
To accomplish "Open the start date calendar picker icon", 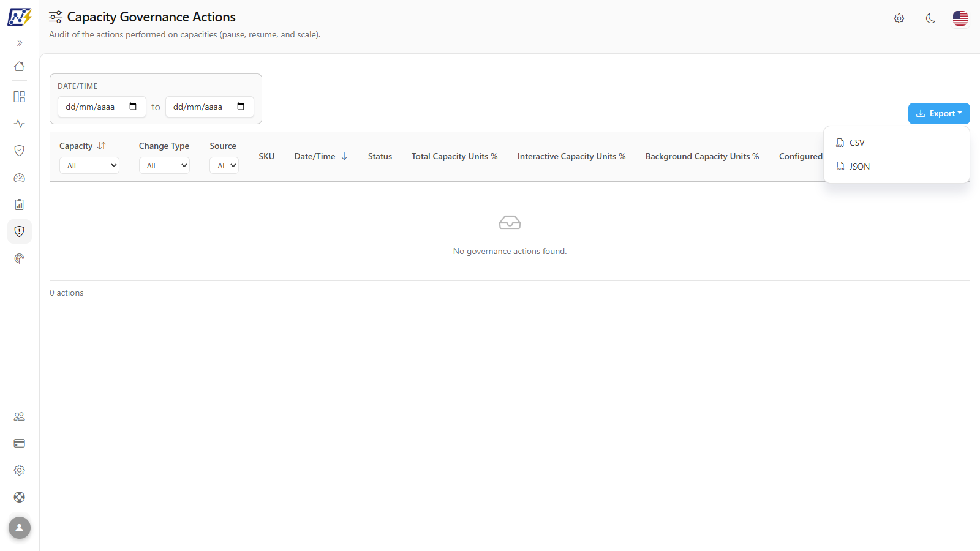I will point(133,107).
